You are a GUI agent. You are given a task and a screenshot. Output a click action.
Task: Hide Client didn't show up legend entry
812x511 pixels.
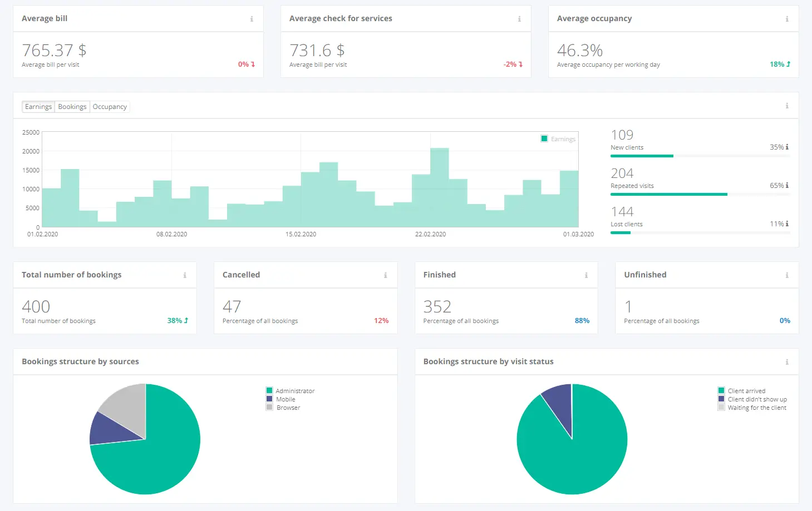752,399
